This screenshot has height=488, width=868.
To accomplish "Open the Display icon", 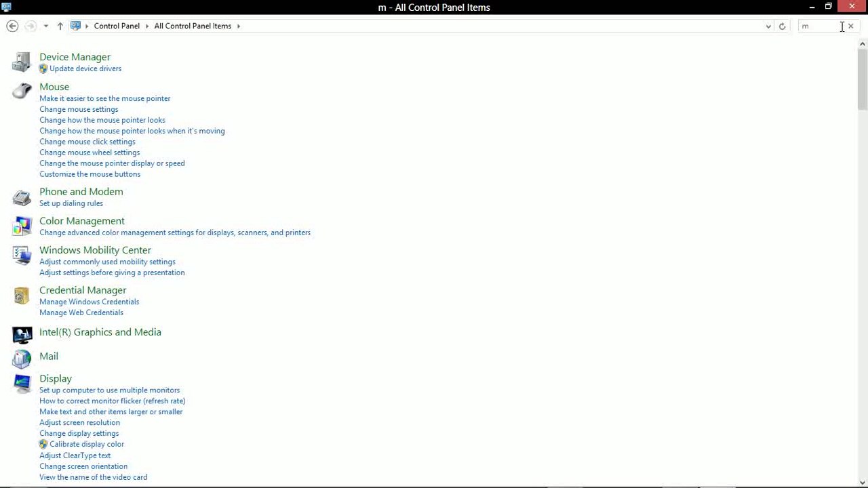I will click(x=22, y=383).
